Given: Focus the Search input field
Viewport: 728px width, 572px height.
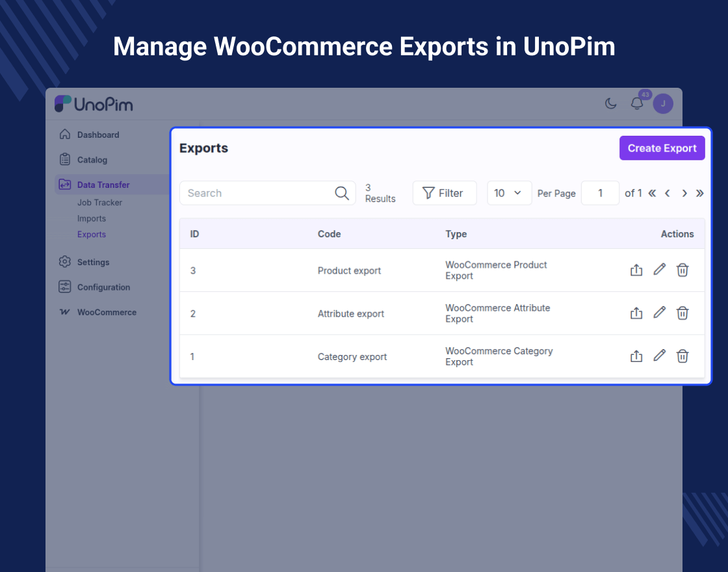Looking at the screenshot, I should coord(267,193).
